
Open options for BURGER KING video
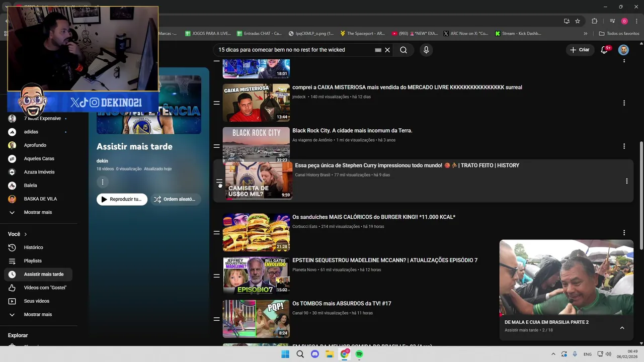point(624,233)
